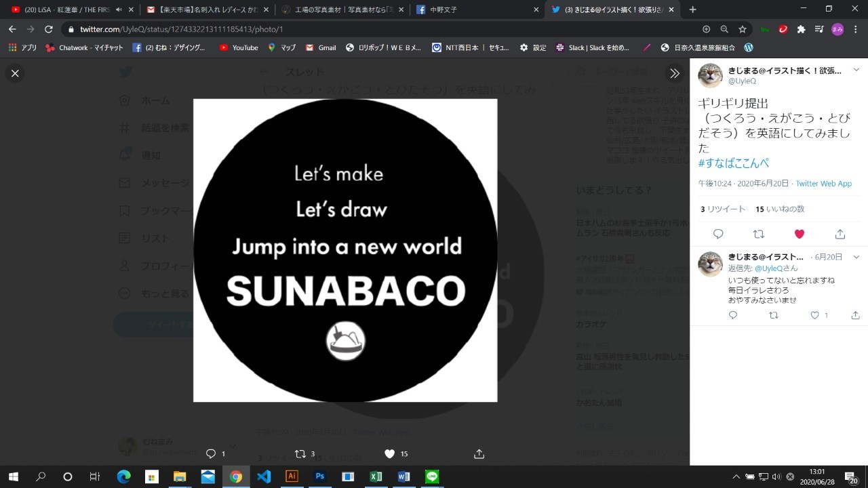Open the media control icon in toolbar

coord(819,29)
